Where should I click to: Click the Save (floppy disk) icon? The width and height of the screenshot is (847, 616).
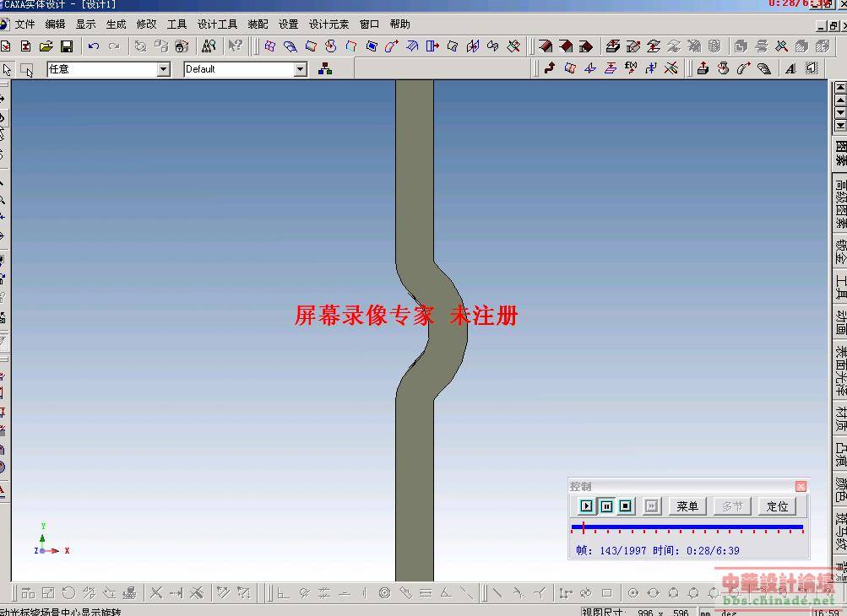click(x=66, y=46)
